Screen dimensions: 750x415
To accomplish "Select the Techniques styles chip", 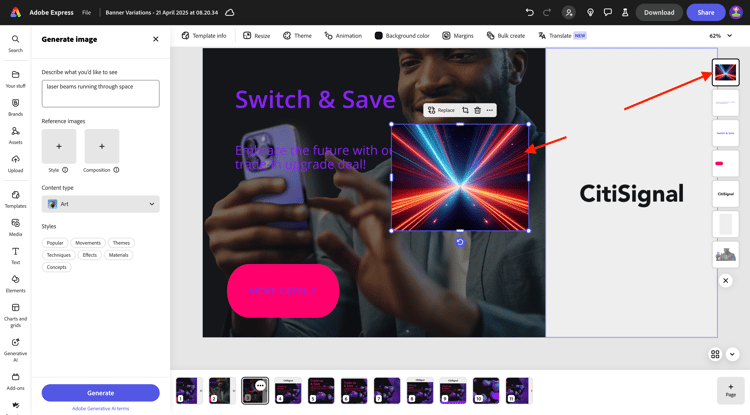I will 58,255.
